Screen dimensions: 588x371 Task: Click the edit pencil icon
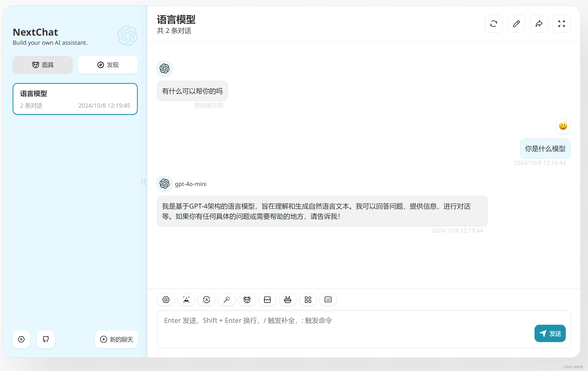(x=516, y=24)
